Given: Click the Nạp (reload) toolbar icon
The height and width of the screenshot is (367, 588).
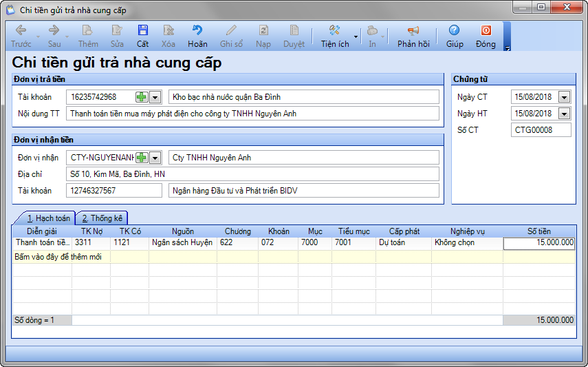Looking at the screenshot, I should click(x=263, y=36).
